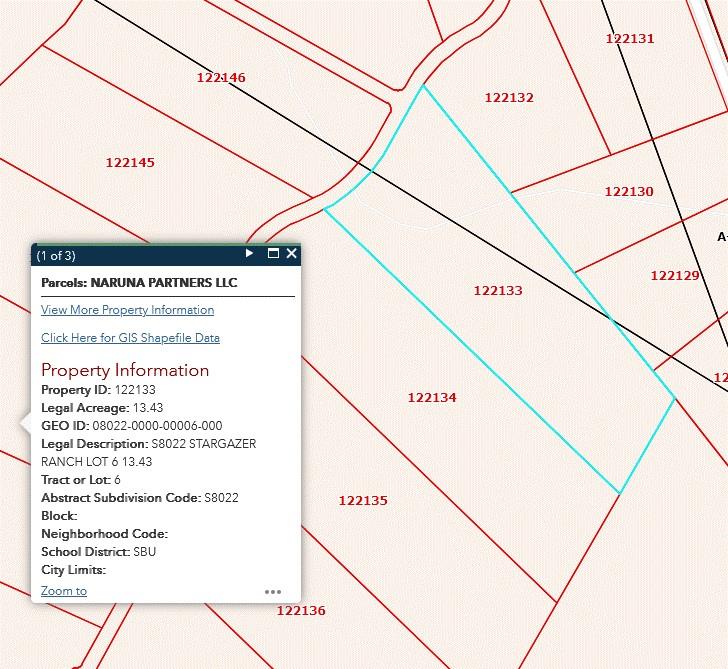Click the popup title bar showing (1 of 3)
Viewport: 728px width, 669px height.
(130, 255)
